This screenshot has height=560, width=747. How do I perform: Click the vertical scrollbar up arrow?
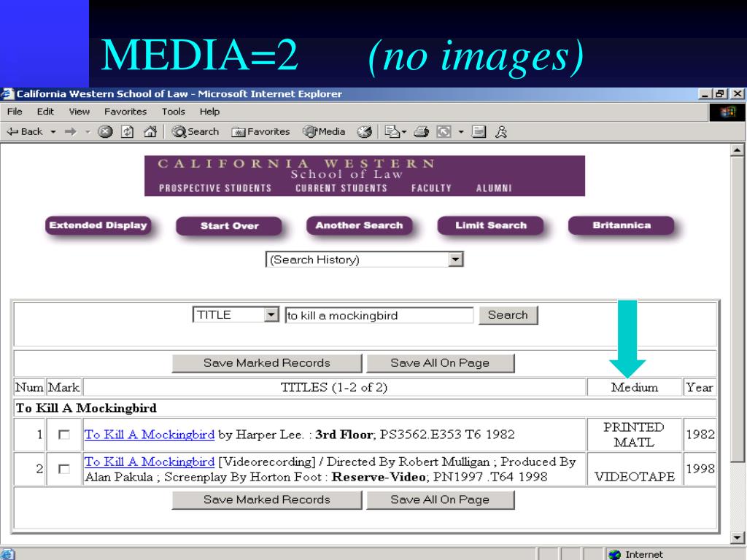point(737,150)
